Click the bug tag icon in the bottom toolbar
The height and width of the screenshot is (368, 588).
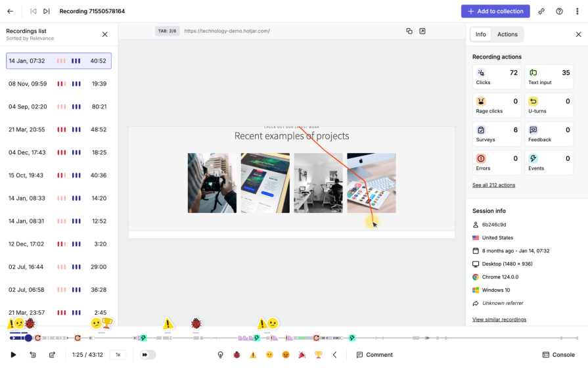tap(237, 355)
